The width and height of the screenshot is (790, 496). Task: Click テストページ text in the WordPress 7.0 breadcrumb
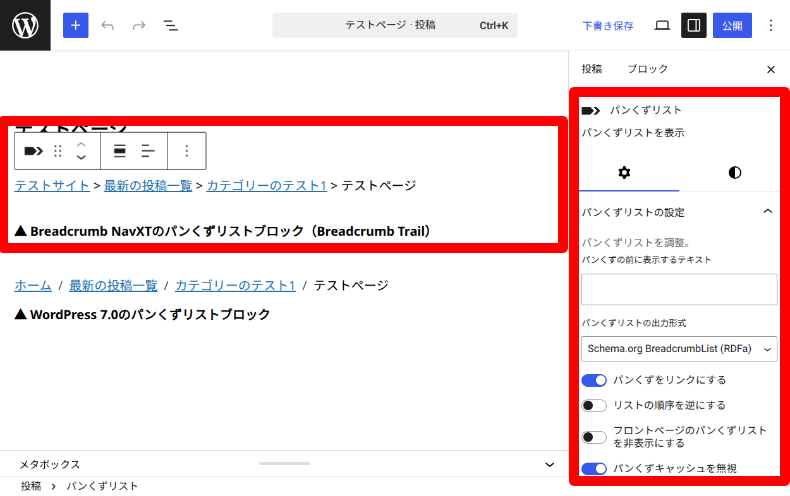351,286
